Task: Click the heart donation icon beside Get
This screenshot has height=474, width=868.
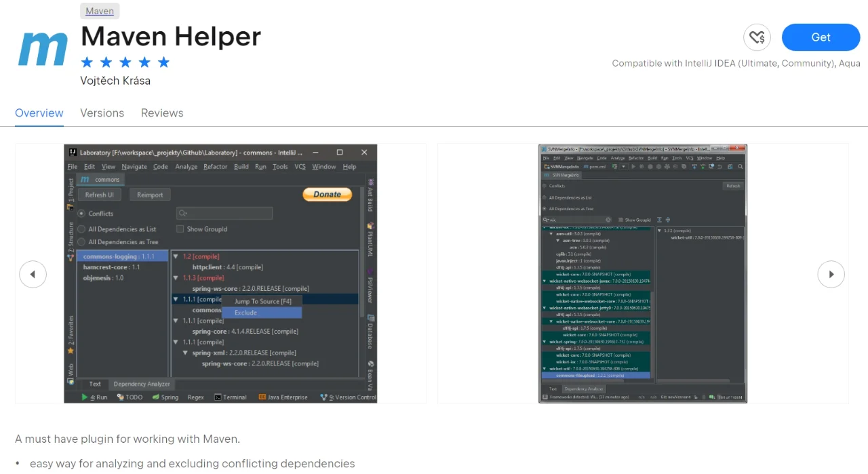Action: pos(757,37)
